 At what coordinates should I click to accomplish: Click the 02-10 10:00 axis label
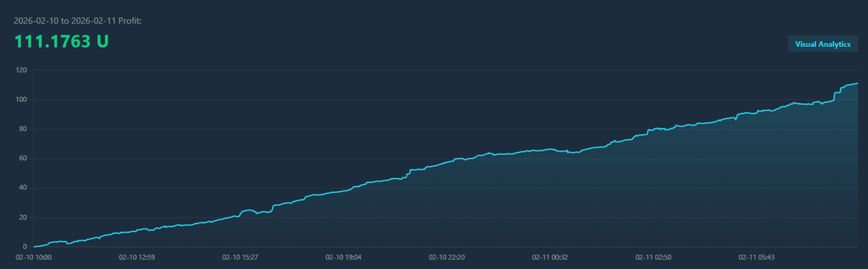[x=34, y=257]
